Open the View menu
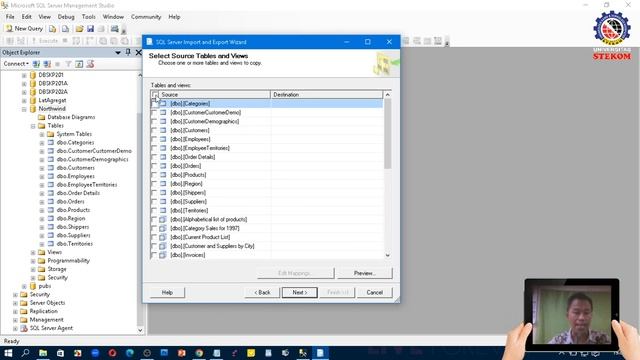Viewport: 640px width, 360px height. pos(44,17)
